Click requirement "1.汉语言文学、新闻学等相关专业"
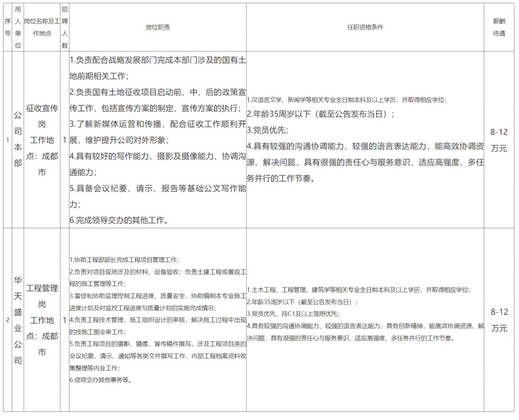 (347, 100)
